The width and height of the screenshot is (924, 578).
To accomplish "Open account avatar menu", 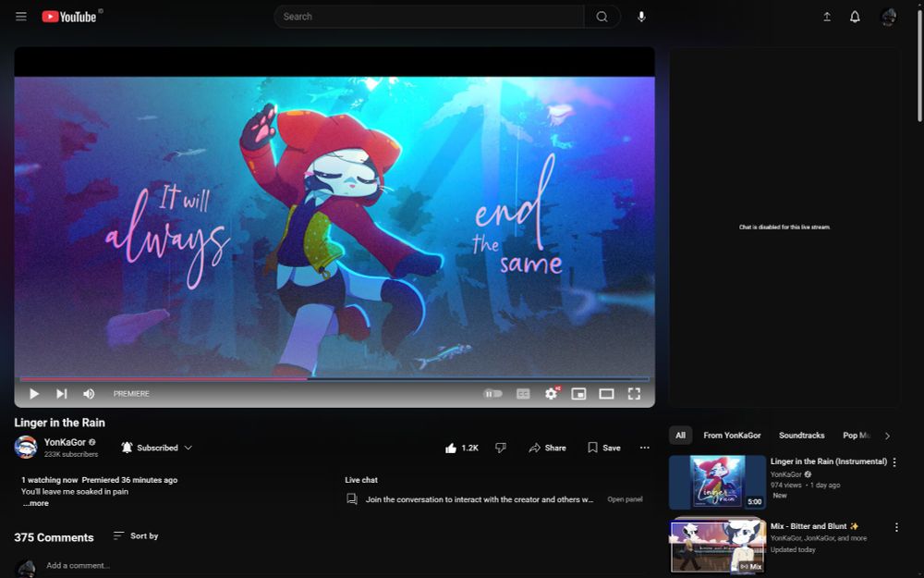I will pos(888,17).
